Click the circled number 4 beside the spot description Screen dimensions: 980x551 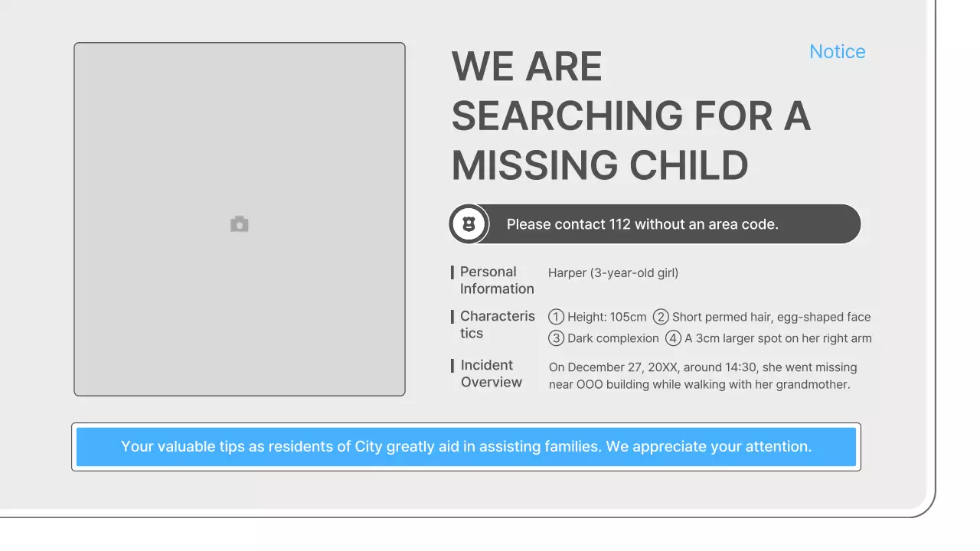(x=673, y=338)
